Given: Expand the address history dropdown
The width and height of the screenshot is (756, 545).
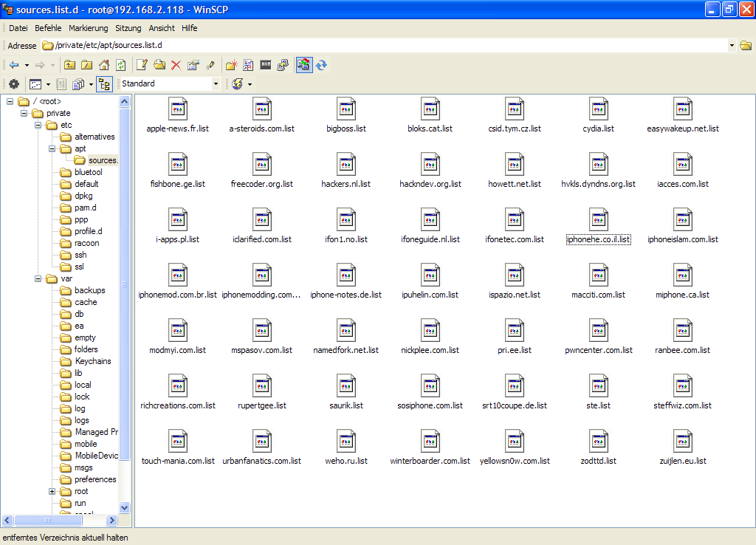Looking at the screenshot, I should pyautogui.click(x=732, y=45).
